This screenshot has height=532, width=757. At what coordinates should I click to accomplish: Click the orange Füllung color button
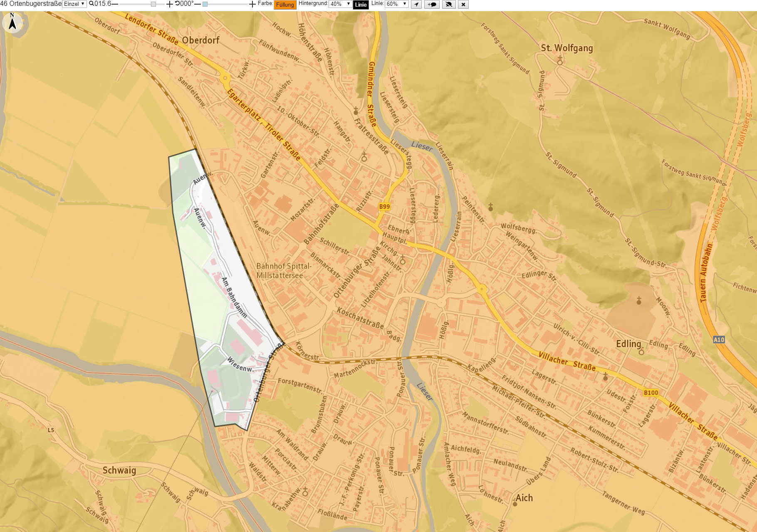(x=285, y=5)
